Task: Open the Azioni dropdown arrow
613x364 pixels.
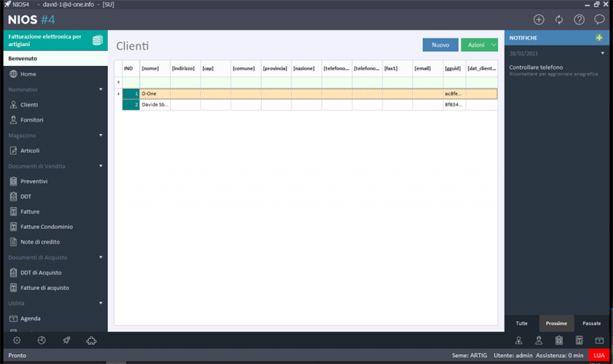Action: (493, 45)
